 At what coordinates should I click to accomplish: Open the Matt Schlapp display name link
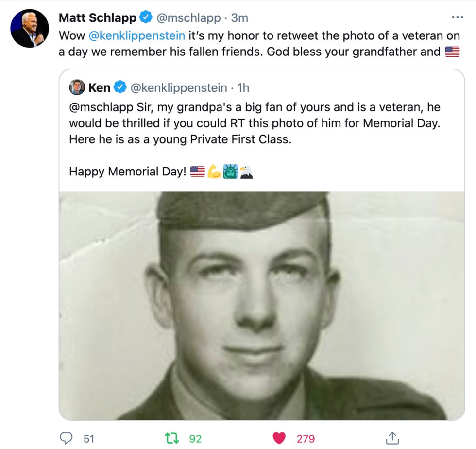coord(97,18)
